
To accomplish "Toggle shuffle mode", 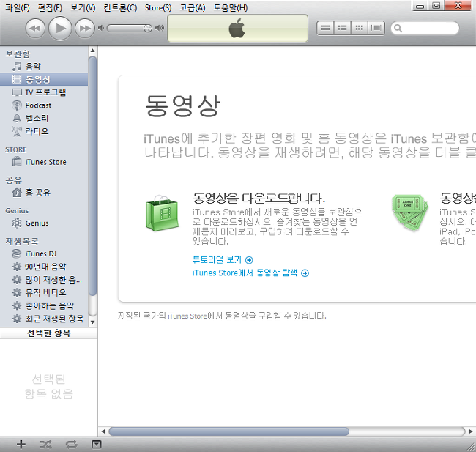I will click(46, 445).
